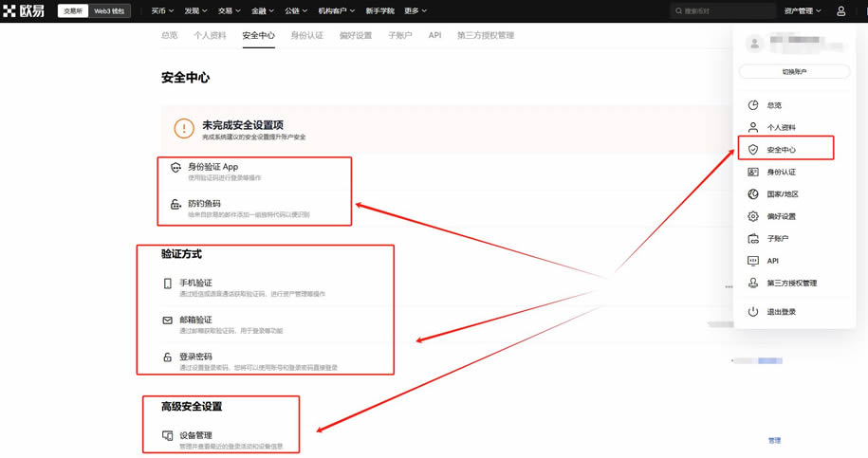Click the 防钓鱼码 icon
The height and width of the screenshot is (458, 868).
click(175, 204)
